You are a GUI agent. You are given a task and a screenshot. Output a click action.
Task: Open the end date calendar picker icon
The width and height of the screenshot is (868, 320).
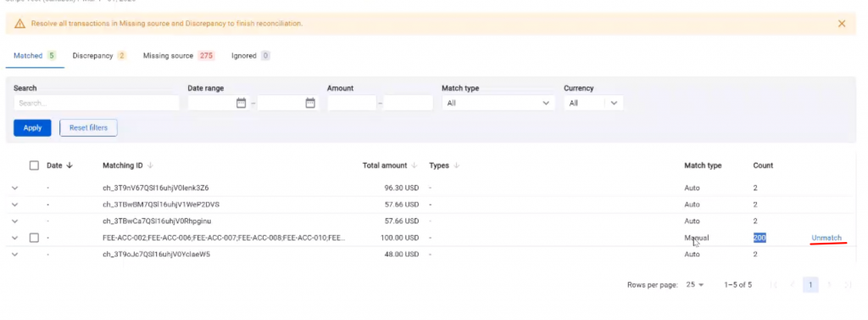[x=310, y=103]
